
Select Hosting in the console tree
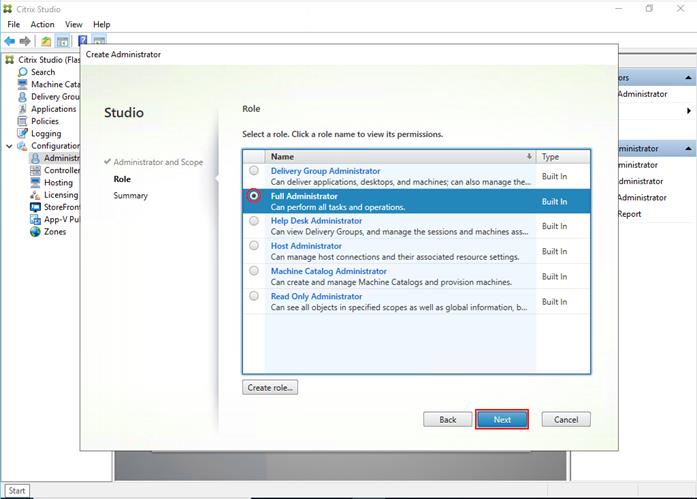58,182
